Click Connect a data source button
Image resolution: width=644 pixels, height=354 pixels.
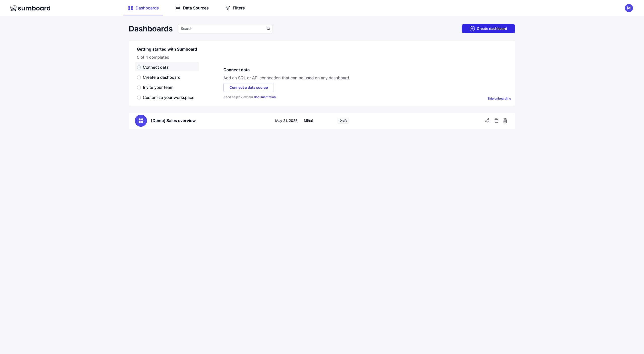248,87
